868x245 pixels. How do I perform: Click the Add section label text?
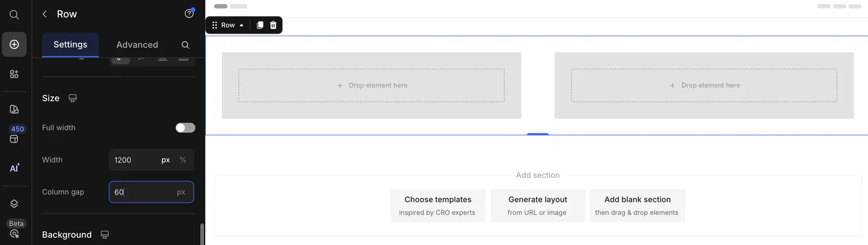pyautogui.click(x=538, y=175)
